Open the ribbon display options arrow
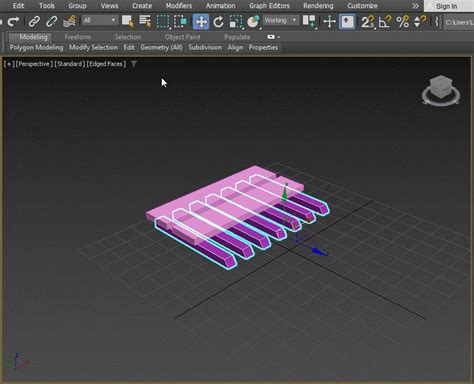 pyautogui.click(x=279, y=37)
